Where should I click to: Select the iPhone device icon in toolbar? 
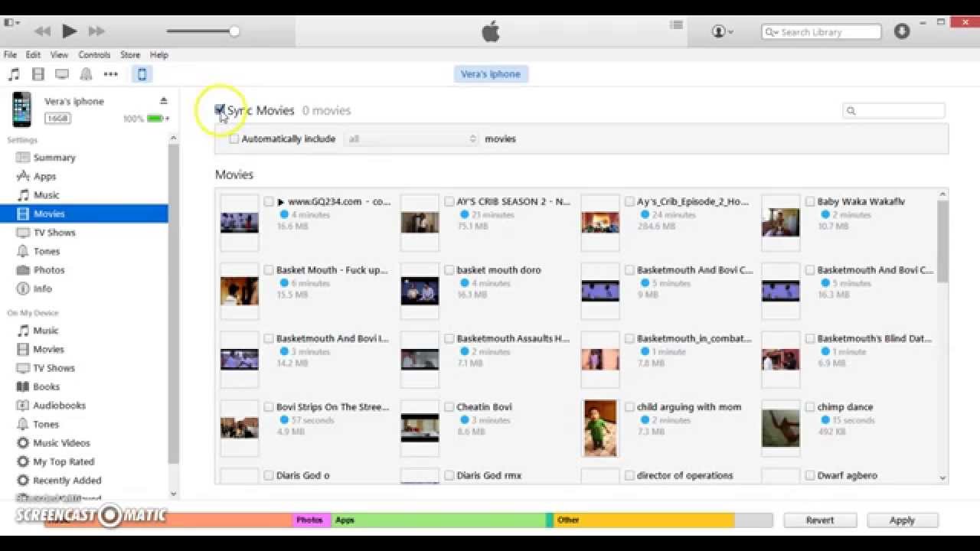tap(142, 74)
